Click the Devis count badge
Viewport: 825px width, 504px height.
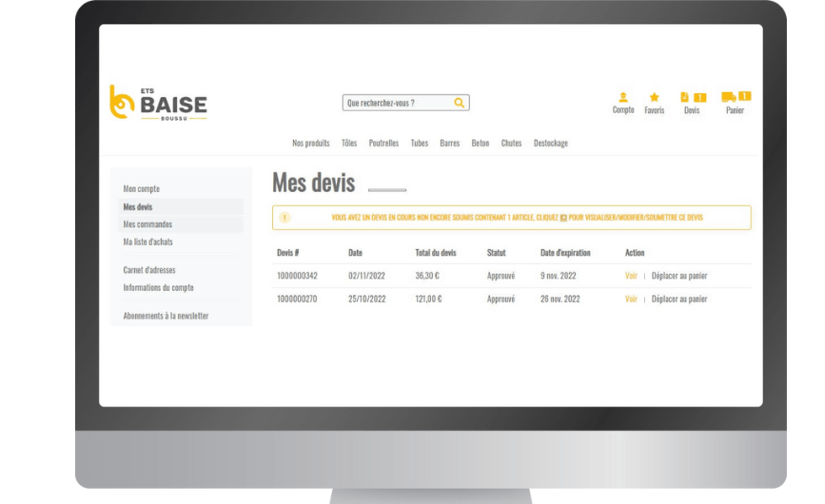click(x=699, y=97)
